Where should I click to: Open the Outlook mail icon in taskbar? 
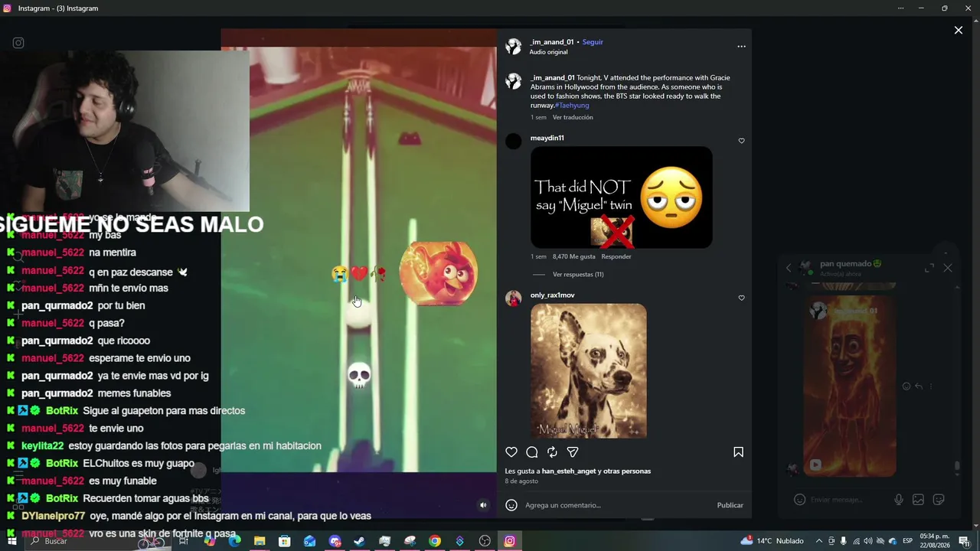309,541
